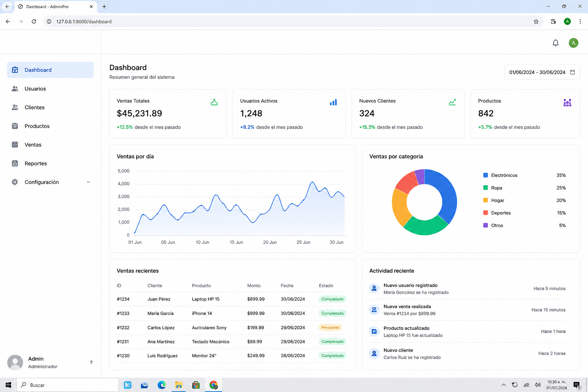
Task: Click the blue Electrónicos legend swatch
Action: [485, 175]
